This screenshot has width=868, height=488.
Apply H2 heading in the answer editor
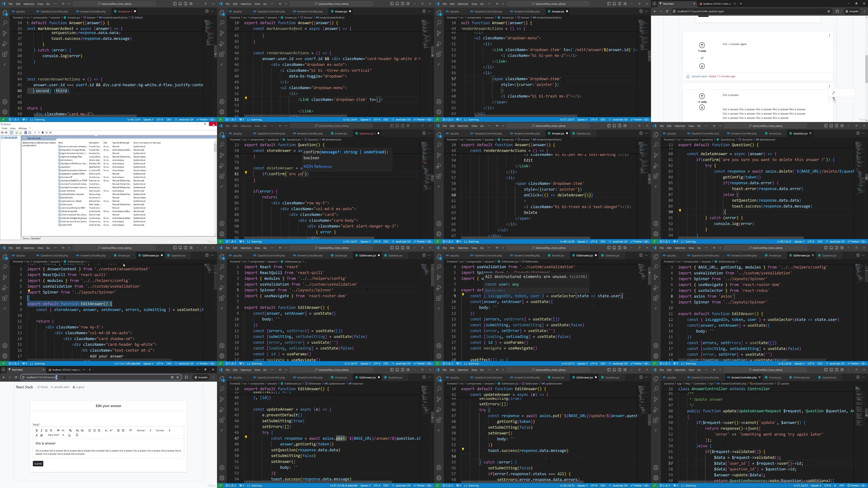click(x=82, y=431)
